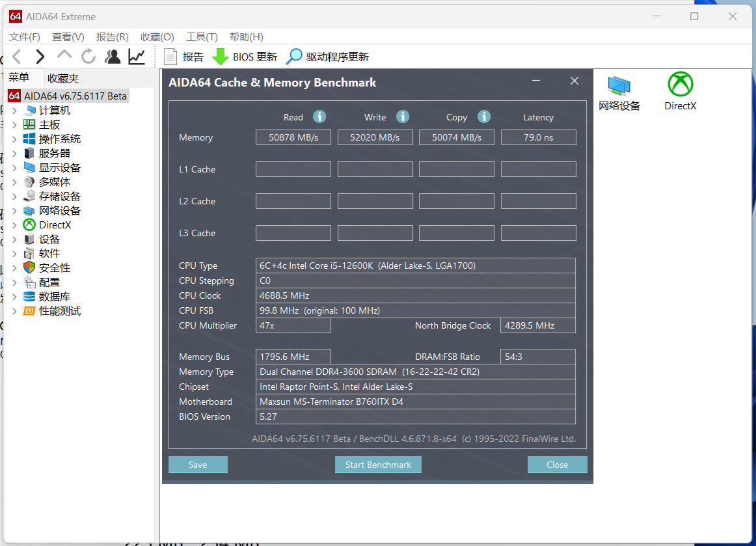This screenshot has width=756, height=546.
Task: Select 多媒体 in the tree
Action: pos(55,182)
